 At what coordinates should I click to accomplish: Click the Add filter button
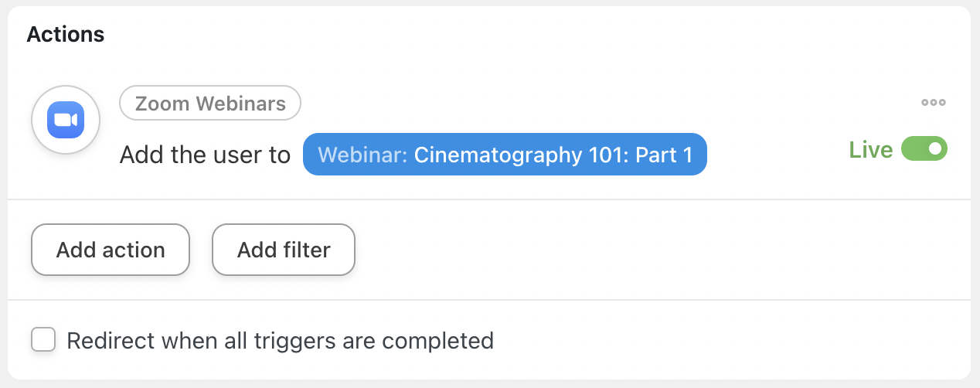284,250
